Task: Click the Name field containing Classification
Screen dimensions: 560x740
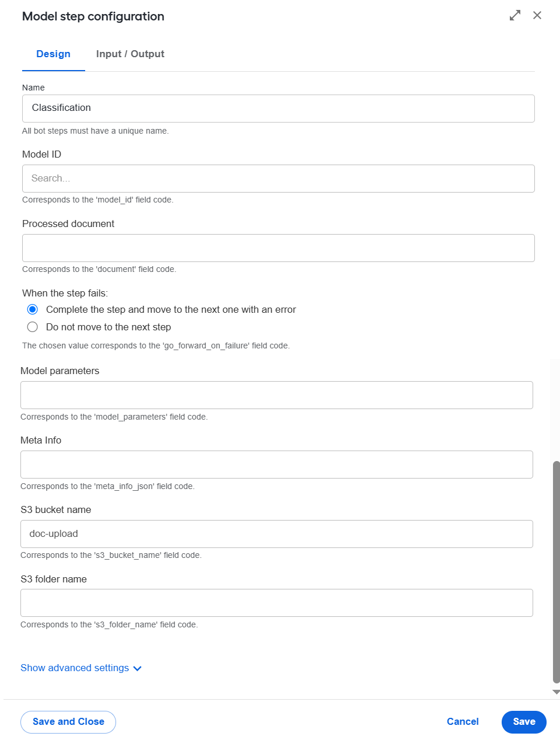Action: click(x=278, y=109)
